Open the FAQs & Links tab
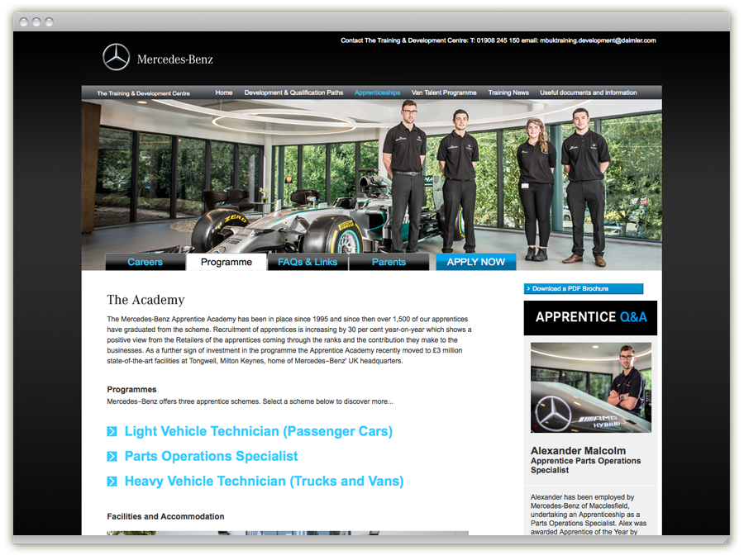 308,262
